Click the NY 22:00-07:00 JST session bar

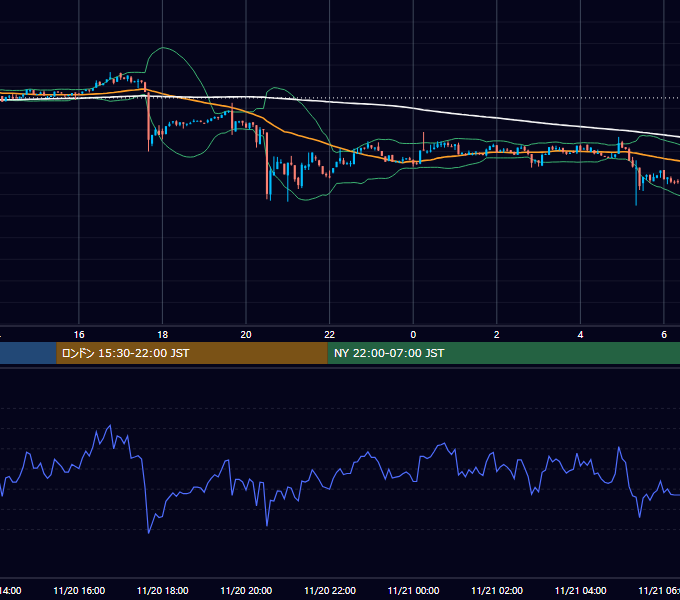point(503,353)
